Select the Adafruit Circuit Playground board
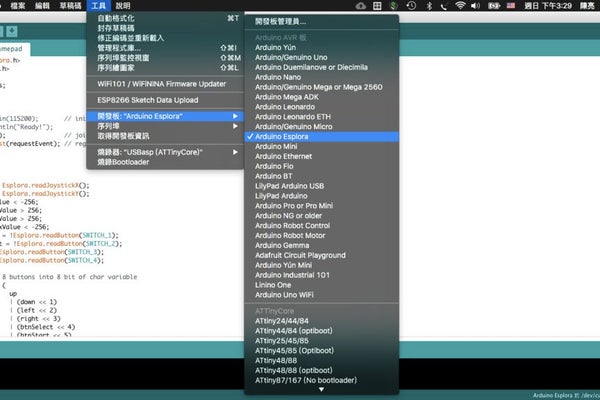The width and height of the screenshot is (600, 400). [x=321, y=255]
